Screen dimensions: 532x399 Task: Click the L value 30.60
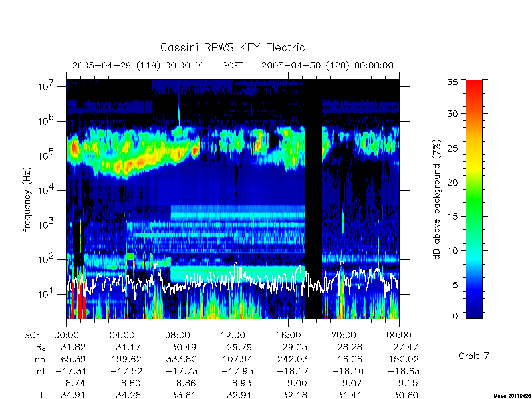405,395
